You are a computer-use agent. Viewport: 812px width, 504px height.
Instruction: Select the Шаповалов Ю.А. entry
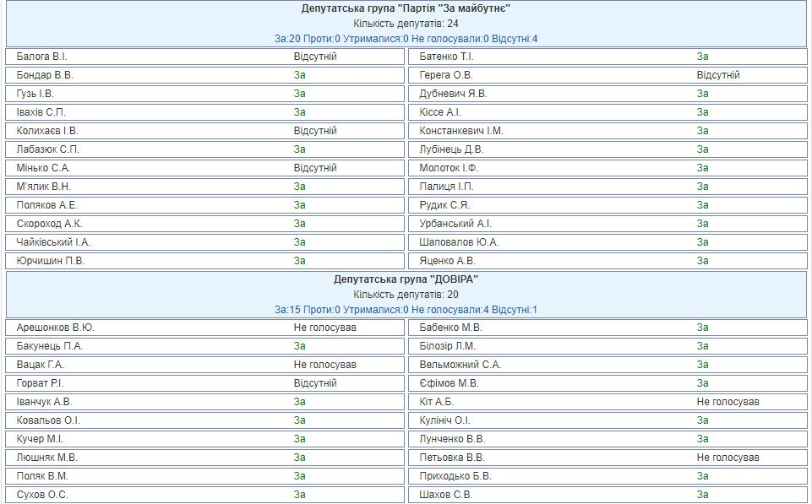point(459,242)
